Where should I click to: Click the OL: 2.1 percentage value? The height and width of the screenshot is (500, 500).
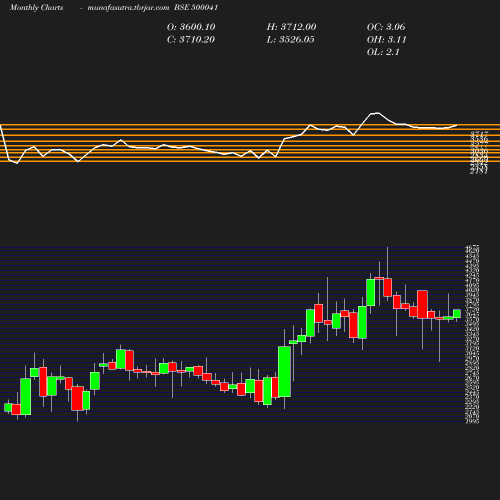pos(383,52)
